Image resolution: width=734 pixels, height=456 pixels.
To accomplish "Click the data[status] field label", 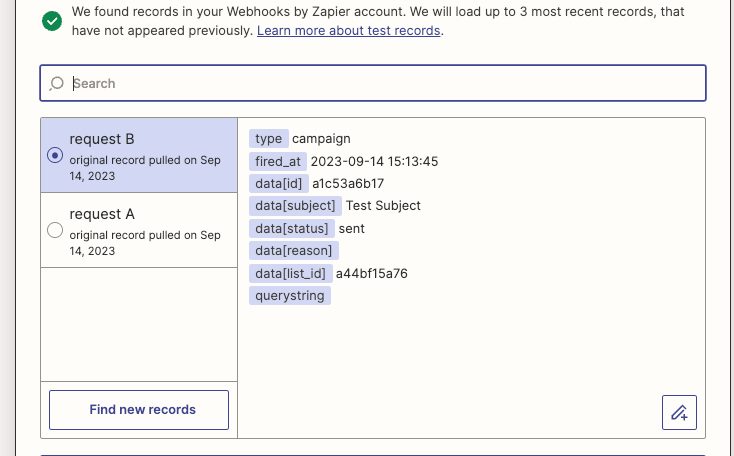I will click(x=292, y=228).
